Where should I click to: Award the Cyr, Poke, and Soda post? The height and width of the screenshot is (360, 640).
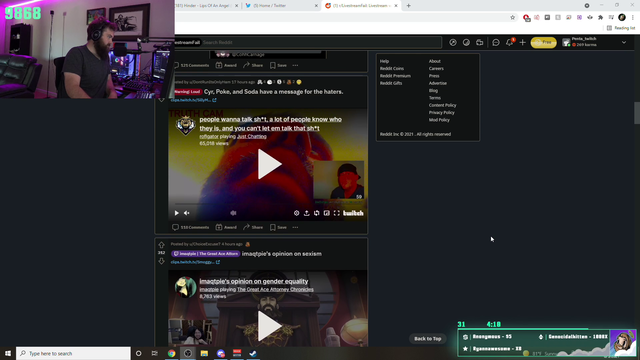(226, 227)
